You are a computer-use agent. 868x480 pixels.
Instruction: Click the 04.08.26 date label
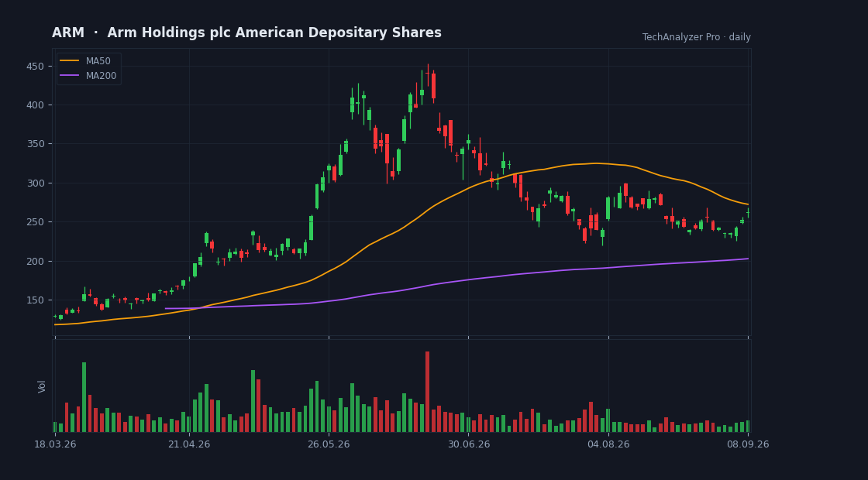click(x=608, y=444)
